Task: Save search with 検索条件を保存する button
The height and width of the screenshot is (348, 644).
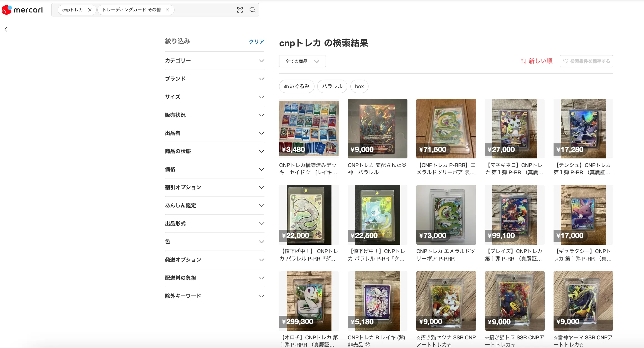Action: pyautogui.click(x=586, y=61)
